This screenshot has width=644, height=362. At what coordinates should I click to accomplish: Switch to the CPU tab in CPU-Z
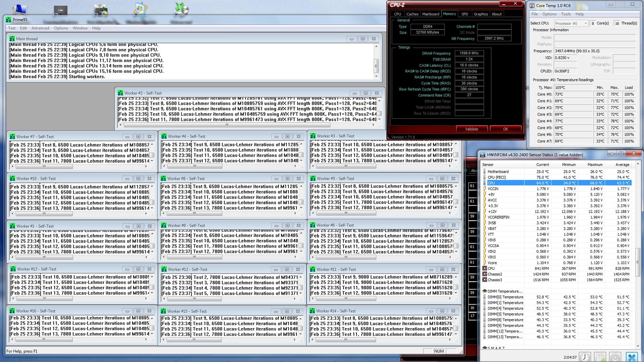pos(398,14)
